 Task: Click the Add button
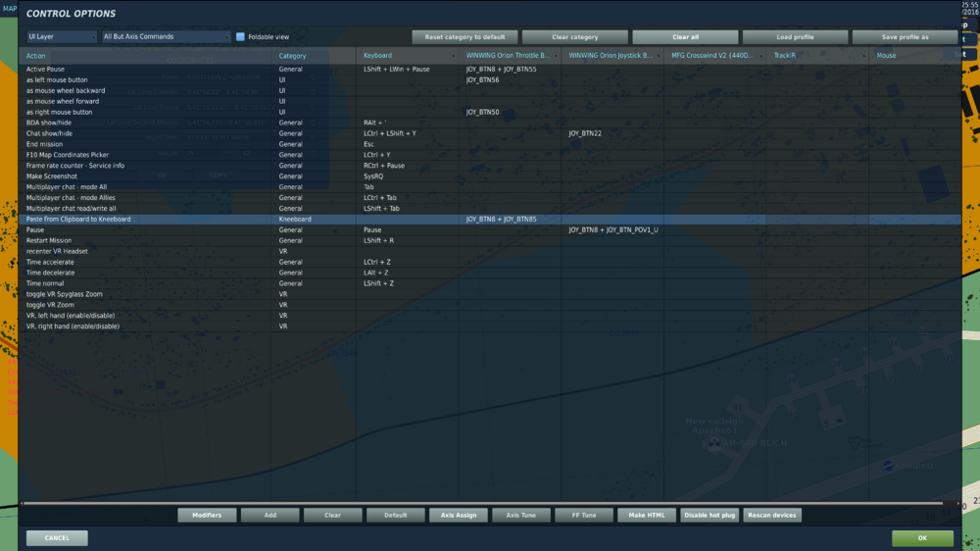[x=270, y=516]
